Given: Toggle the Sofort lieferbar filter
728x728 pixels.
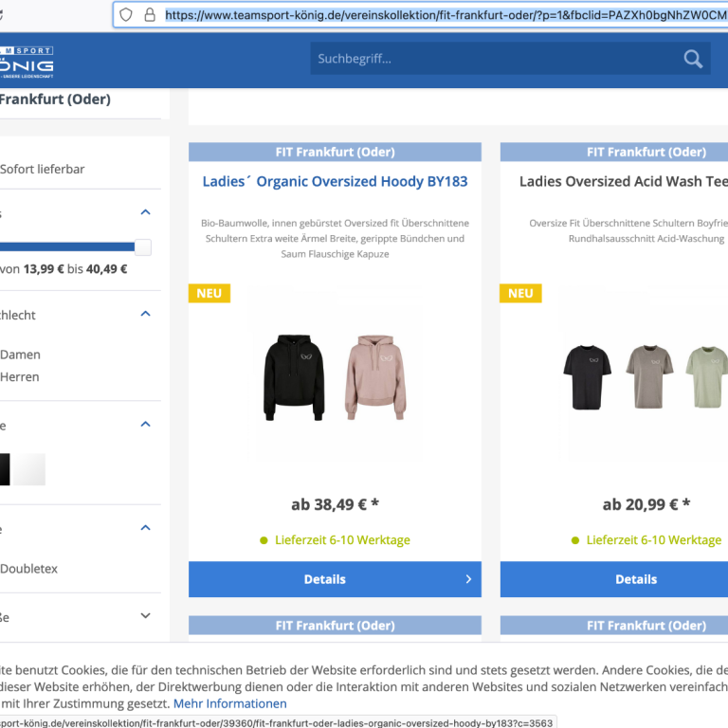Looking at the screenshot, I should coord(43,170).
